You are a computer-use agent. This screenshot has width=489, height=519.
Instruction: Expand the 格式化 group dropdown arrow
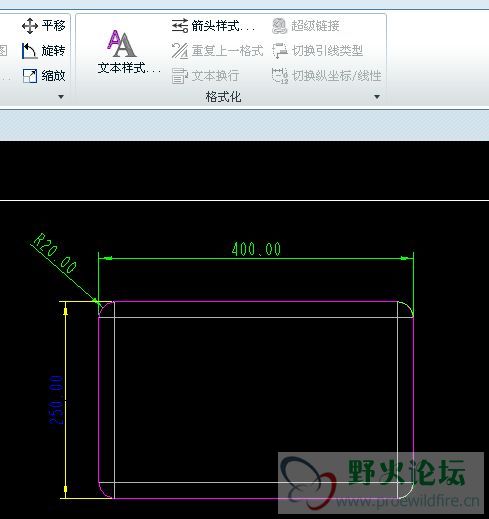(x=377, y=97)
